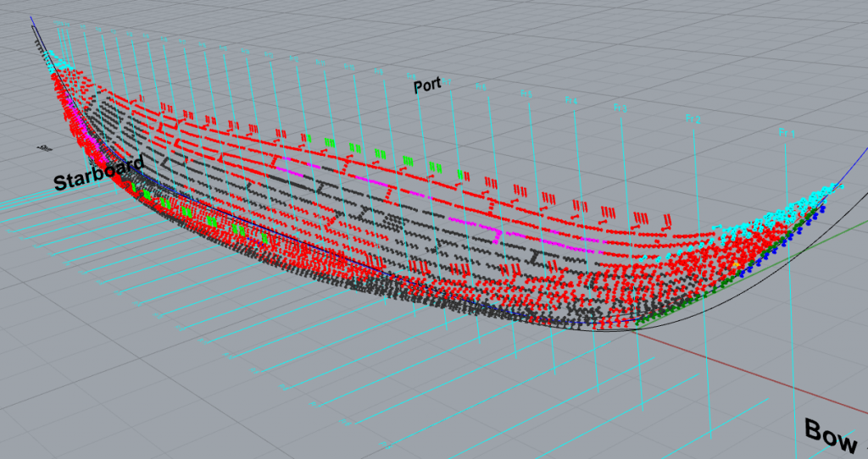
Task: Select the "Fr 1" frame label
Action: click(x=789, y=133)
